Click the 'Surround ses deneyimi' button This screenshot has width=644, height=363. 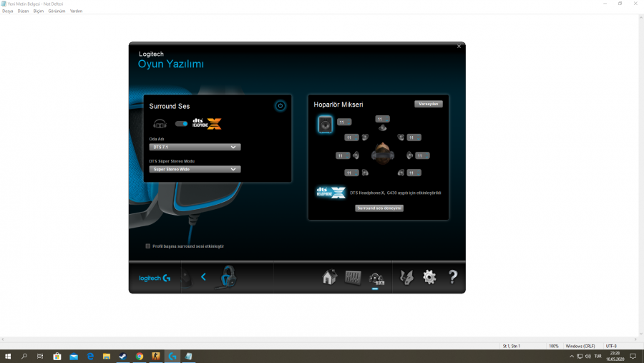(x=379, y=208)
